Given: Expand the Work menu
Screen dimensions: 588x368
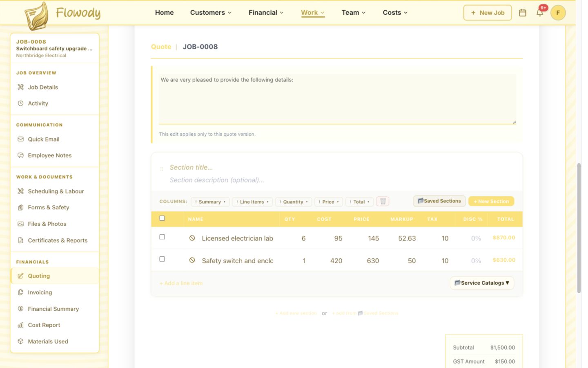Looking at the screenshot, I should point(313,13).
